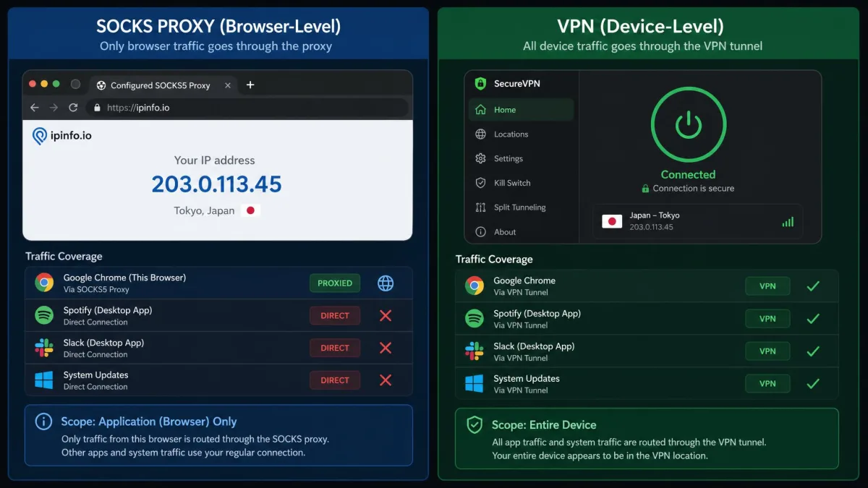
Task: Click the address bar padlock icon
Action: (x=98, y=108)
